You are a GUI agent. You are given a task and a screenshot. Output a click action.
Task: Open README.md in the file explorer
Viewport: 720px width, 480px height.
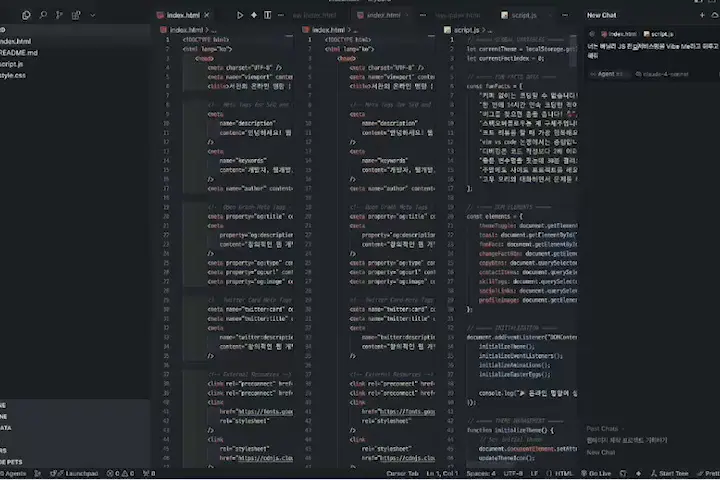coord(19,53)
